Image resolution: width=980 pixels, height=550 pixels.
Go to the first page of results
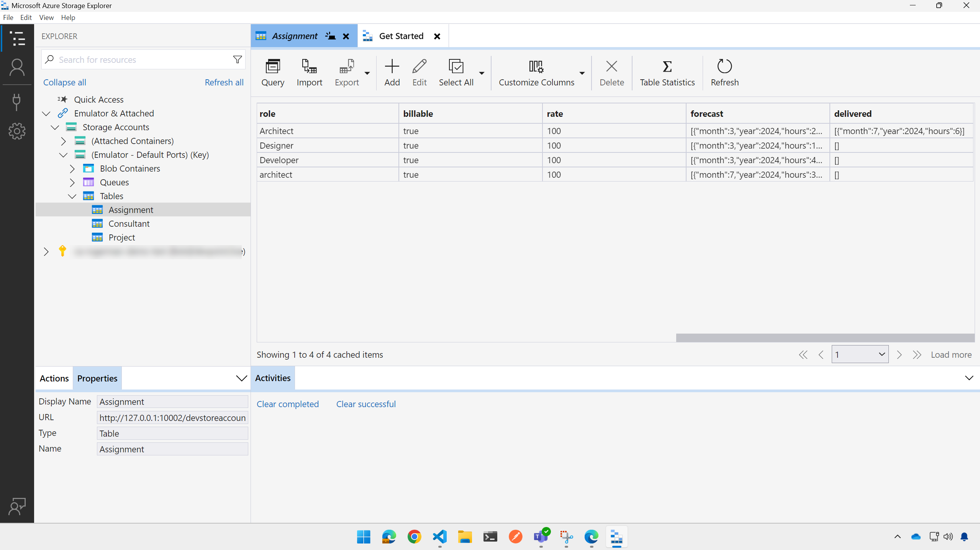(803, 355)
